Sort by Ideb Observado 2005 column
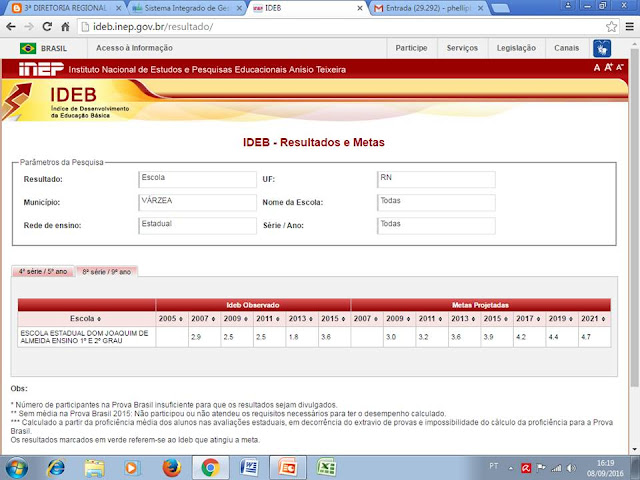640x480 pixels. click(x=171, y=319)
